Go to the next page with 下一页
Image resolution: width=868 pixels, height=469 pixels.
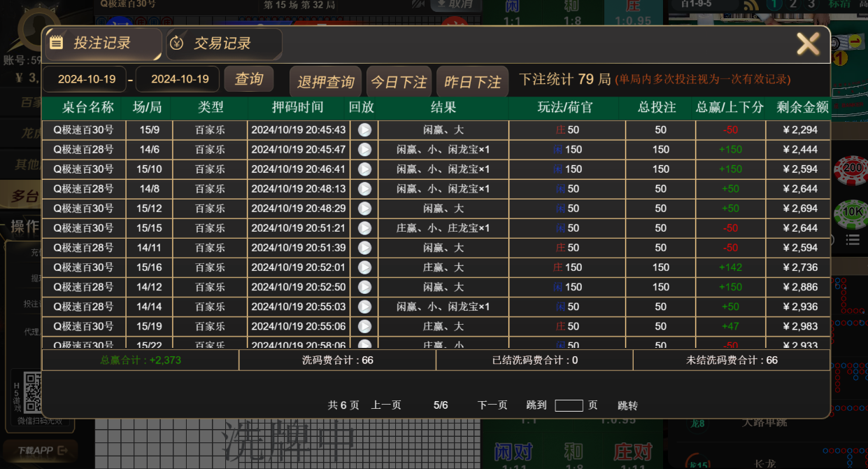pyautogui.click(x=492, y=405)
